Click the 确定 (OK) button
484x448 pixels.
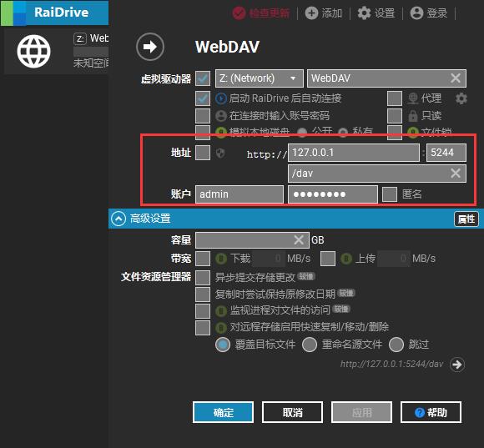click(223, 412)
